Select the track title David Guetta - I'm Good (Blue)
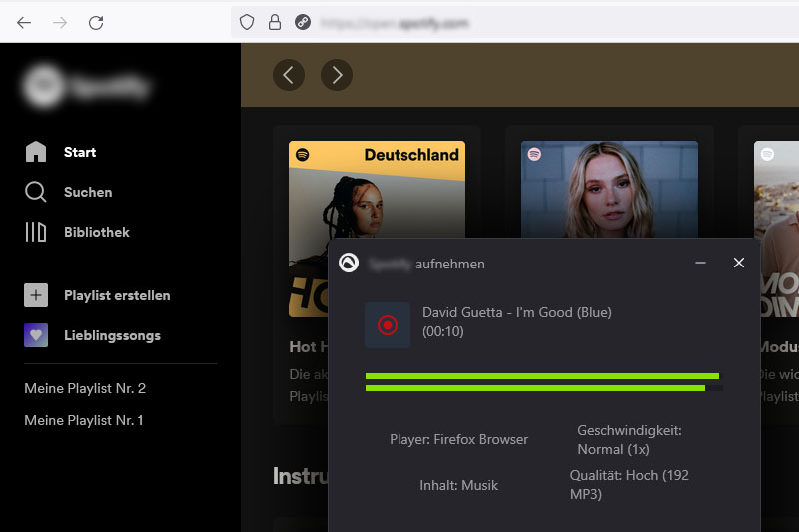Screen dimensions: 799x532 [517, 312]
